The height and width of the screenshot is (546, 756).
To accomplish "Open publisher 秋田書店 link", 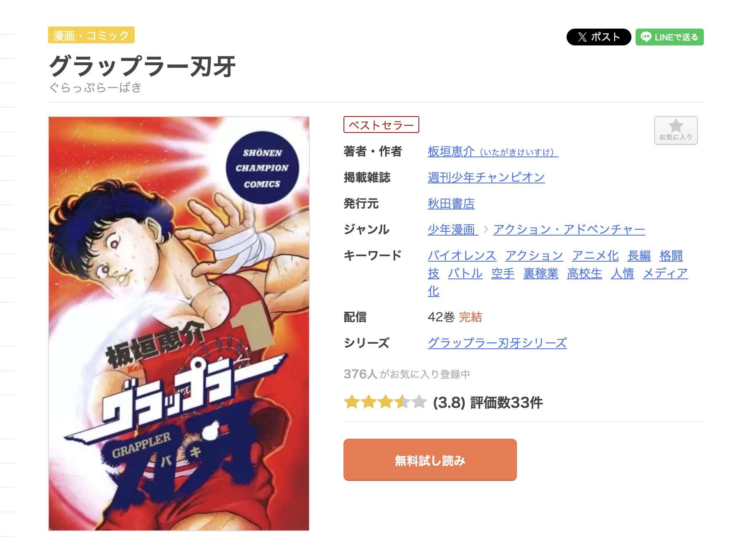I will [x=451, y=204].
